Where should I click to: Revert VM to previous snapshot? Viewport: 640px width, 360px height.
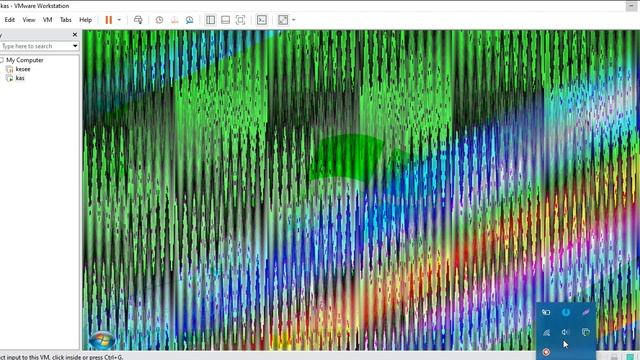175,20
